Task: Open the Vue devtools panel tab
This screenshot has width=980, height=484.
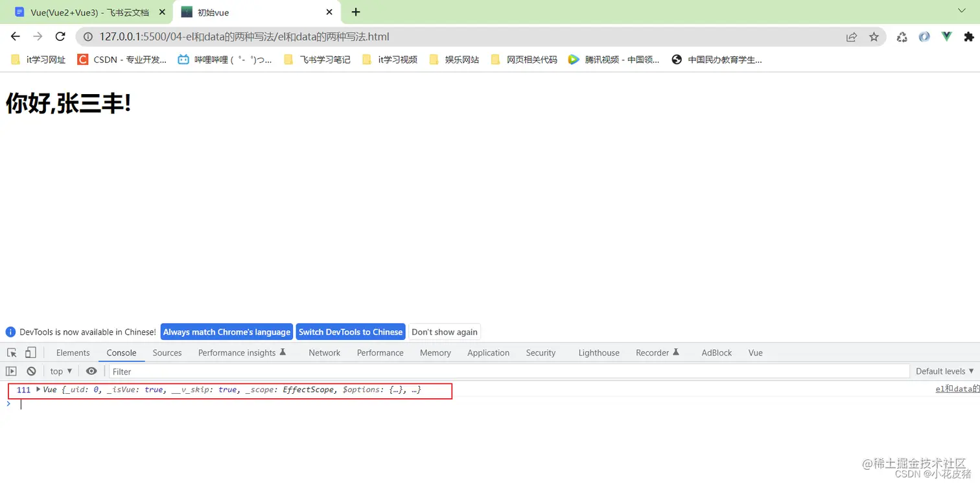Action: pyautogui.click(x=755, y=353)
